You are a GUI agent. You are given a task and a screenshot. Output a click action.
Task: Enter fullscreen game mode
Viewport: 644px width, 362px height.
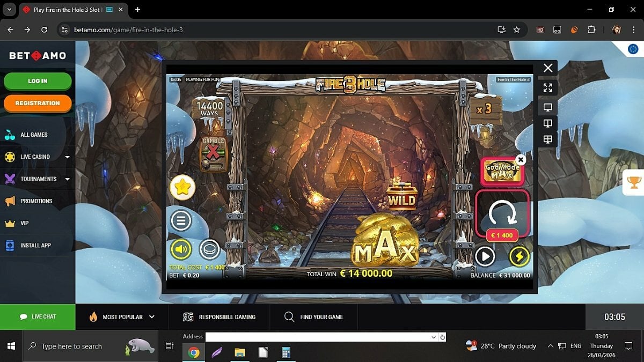coord(547,87)
